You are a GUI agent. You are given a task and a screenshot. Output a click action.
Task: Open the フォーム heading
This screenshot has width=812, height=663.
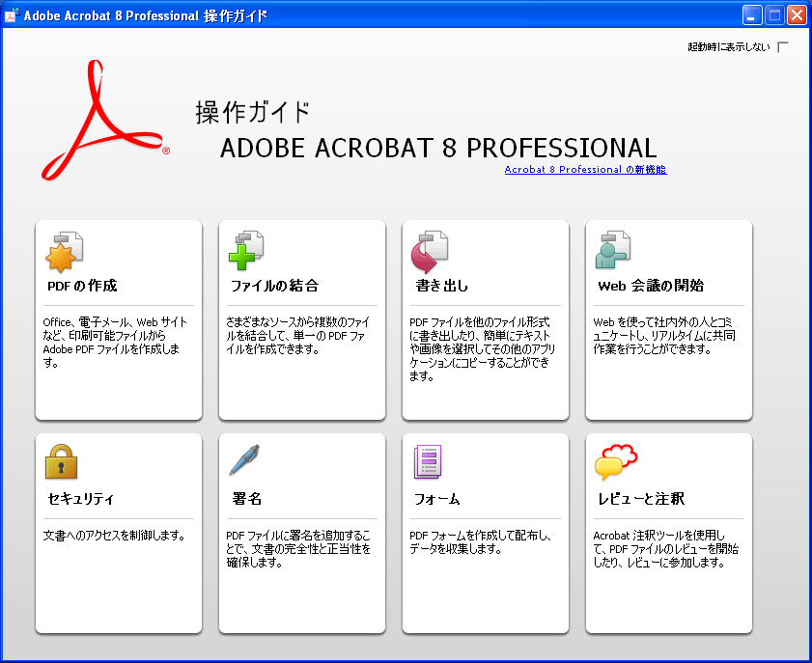point(437,499)
